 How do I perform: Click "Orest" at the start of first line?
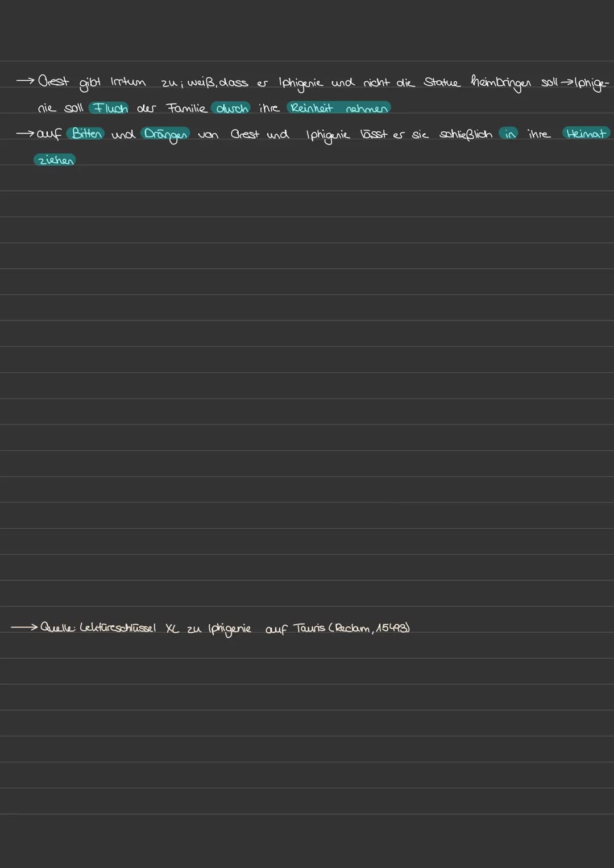pos(53,82)
